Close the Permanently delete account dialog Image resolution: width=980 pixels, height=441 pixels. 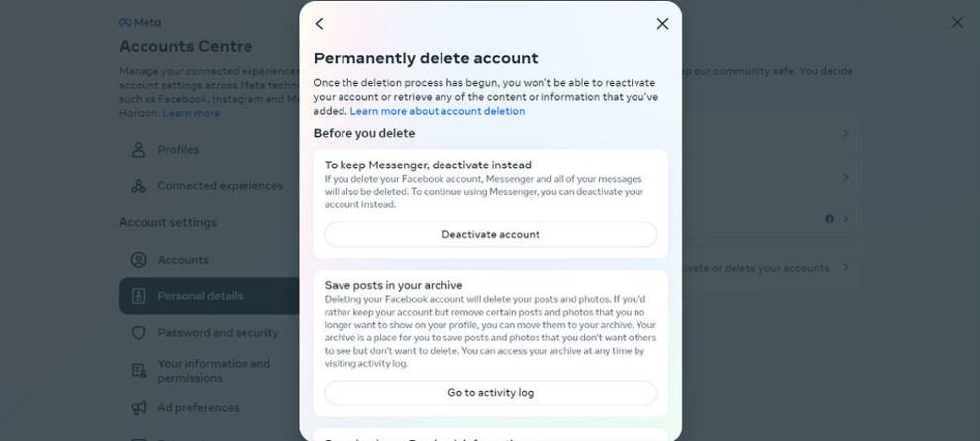pos(662,24)
